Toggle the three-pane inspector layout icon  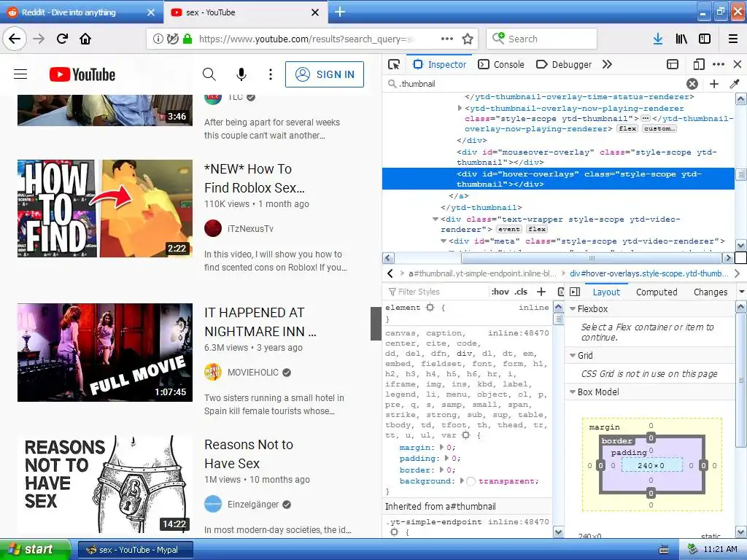pos(575,292)
